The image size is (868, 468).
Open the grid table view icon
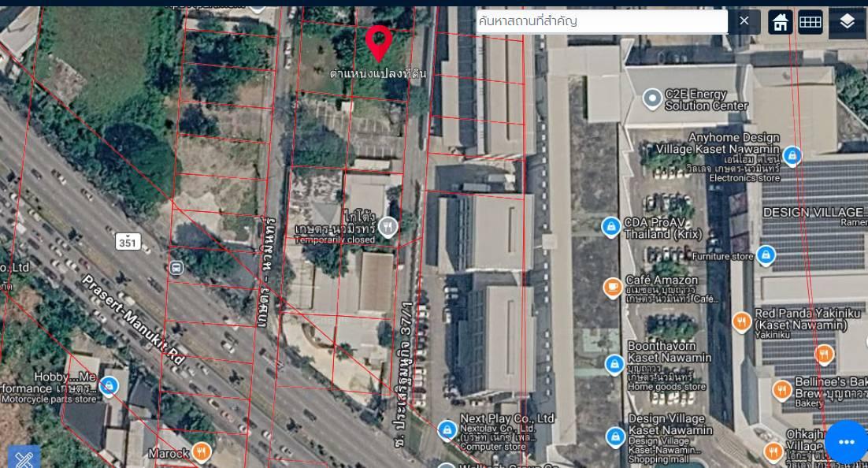tap(810, 22)
